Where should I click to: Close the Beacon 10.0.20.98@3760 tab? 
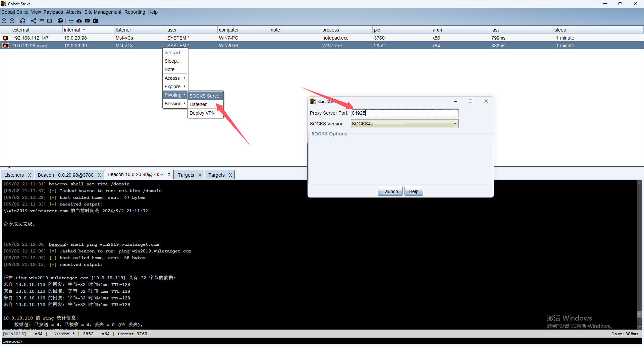coord(99,175)
